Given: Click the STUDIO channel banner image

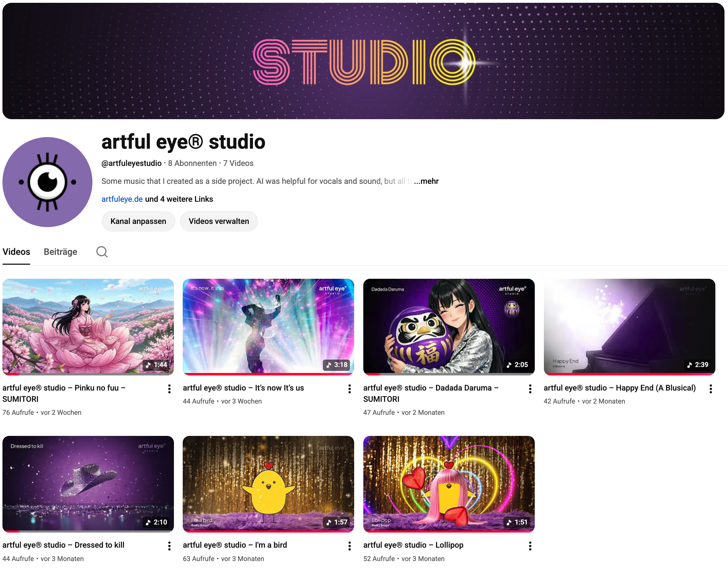Looking at the screenshot, I should point(363,61).
